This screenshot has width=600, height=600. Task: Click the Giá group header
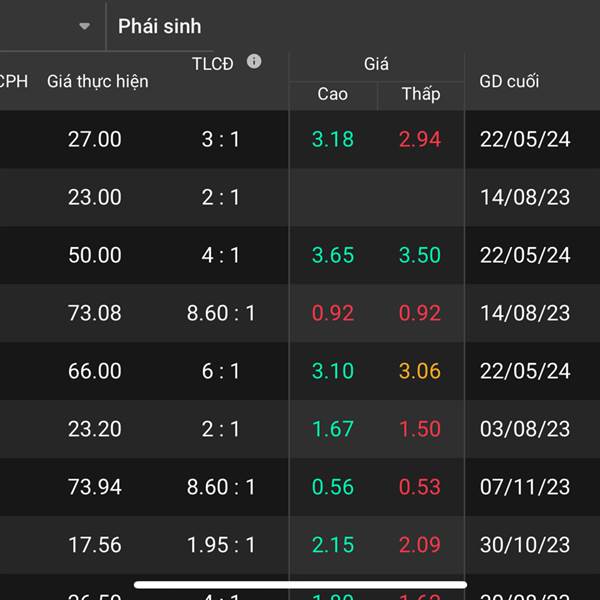pyautogui.click(x=376, y=64)
